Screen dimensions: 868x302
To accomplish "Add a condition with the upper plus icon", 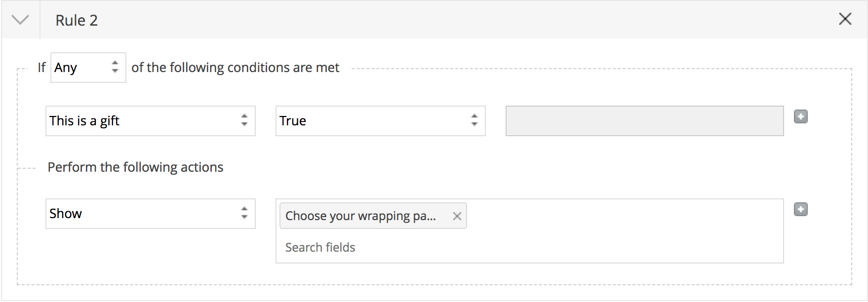I will (x=800, y=117).
